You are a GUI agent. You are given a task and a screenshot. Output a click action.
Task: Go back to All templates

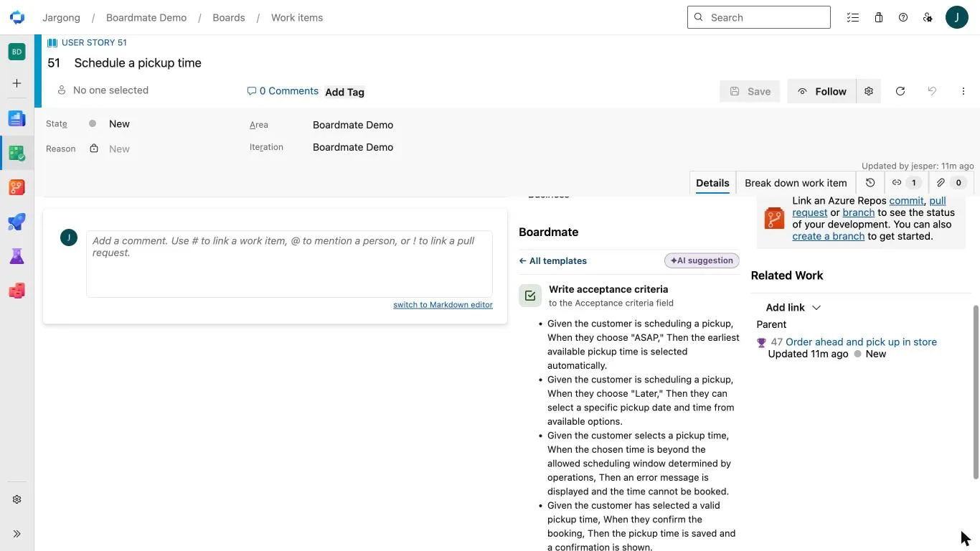point(553,261)
